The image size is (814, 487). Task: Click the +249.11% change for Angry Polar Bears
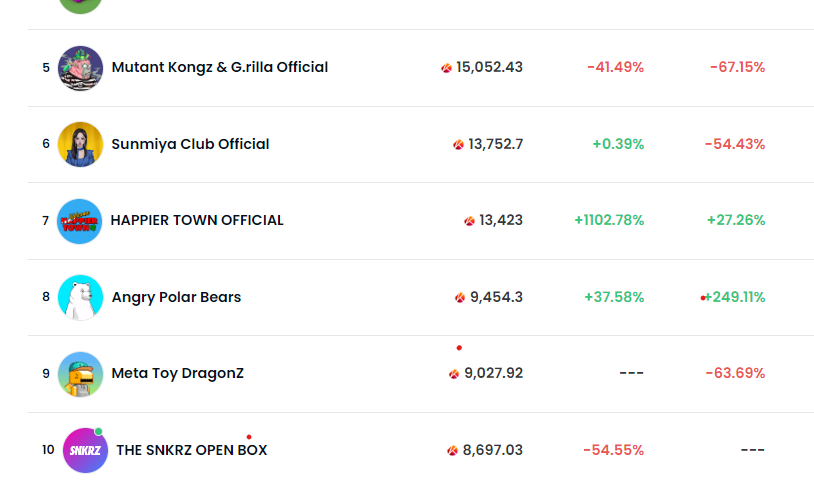coord(735,297)
